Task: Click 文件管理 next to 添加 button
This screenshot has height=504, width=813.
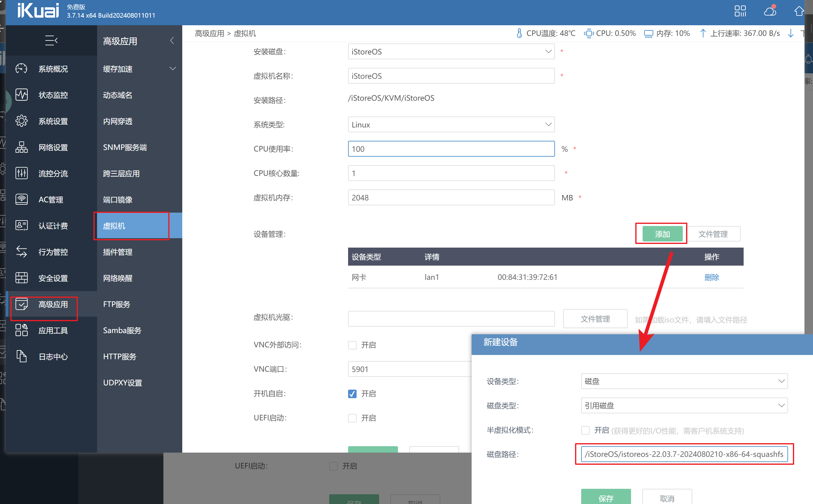Action: pos(713,234)
